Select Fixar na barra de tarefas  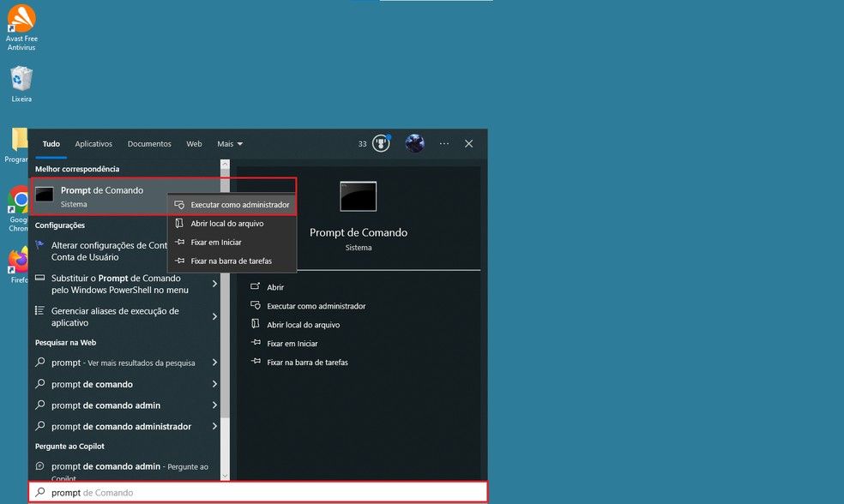point(232,261)
